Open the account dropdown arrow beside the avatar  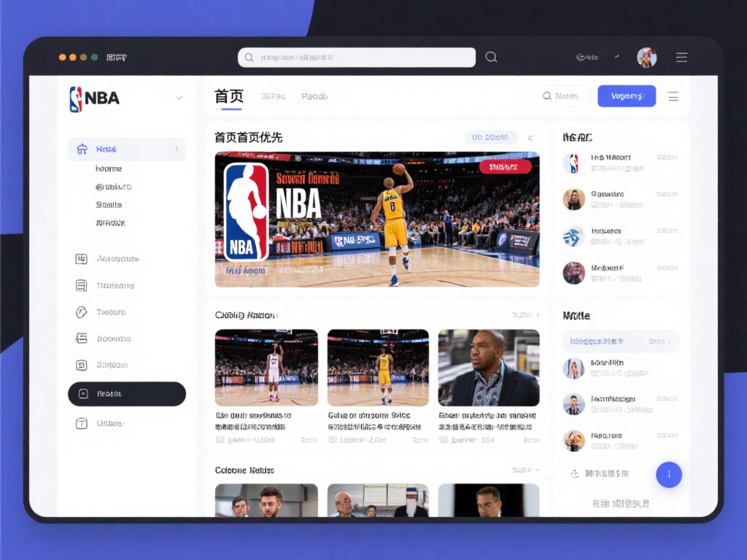tap(616, 57)
